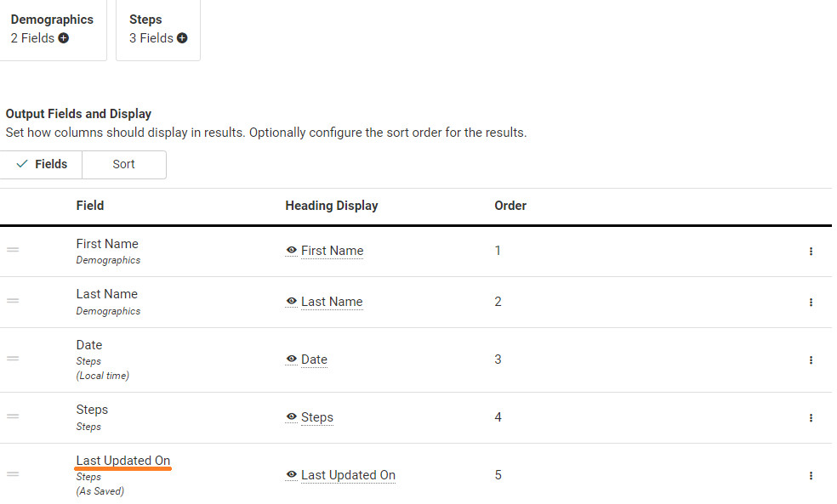Select the Fields tab
The height and width of the screenshot is (504, 837).
[42, 164]
